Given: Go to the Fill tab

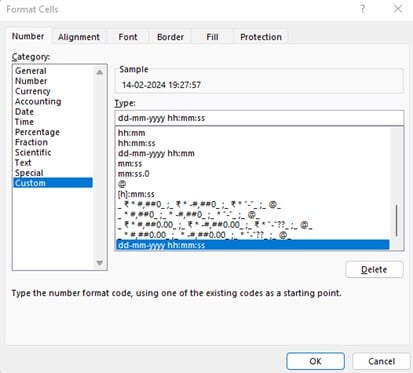Looking at the screenshot, I should tap(212, 37).
